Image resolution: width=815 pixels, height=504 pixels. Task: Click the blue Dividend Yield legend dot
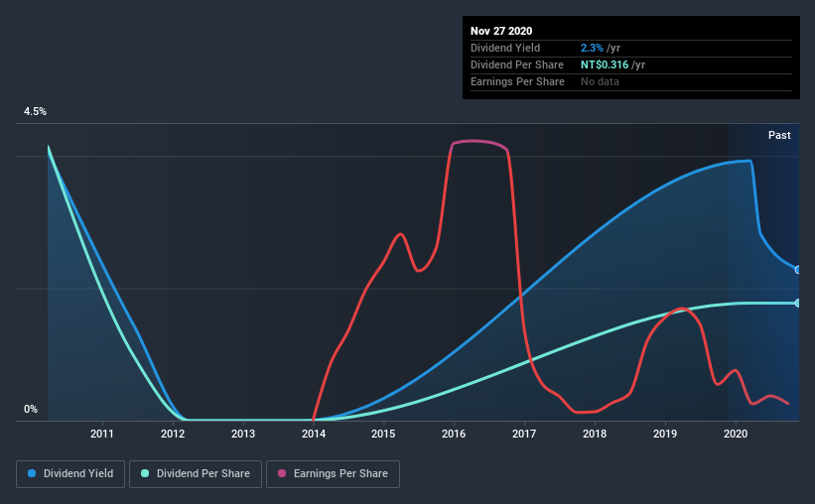(32, 473)
